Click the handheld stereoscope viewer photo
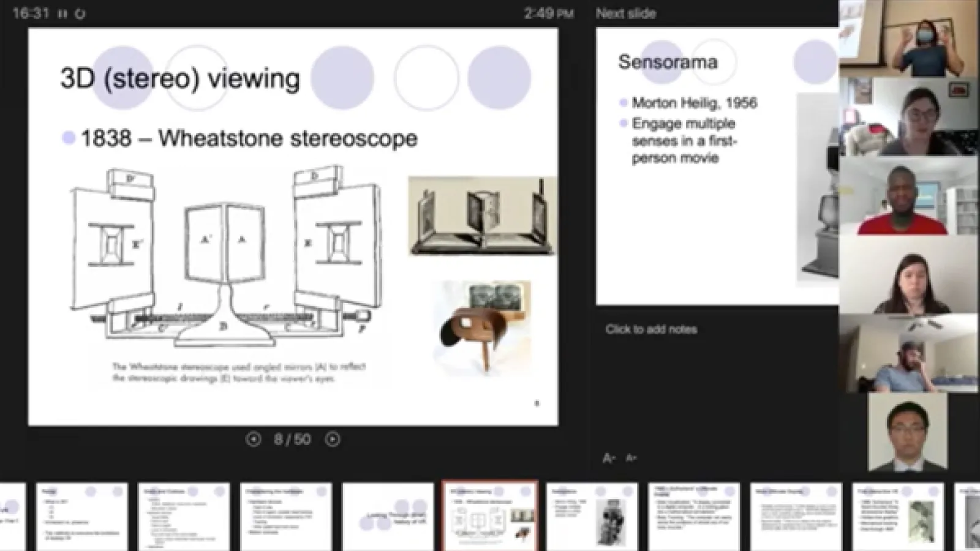This screenshot has width=980, height=551. point(483,328)
